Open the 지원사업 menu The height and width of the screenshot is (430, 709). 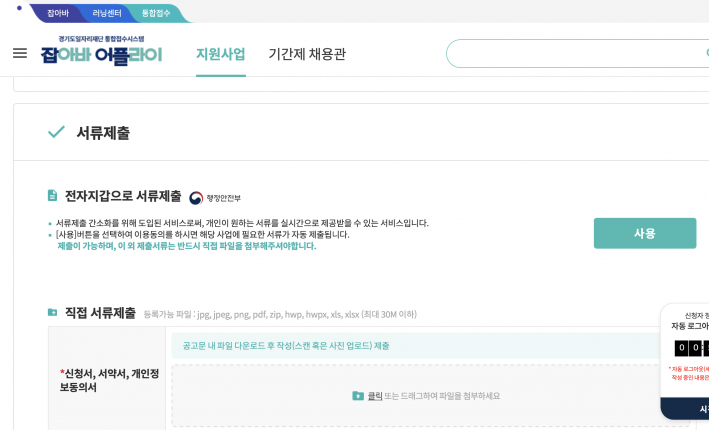pos(221,54)
